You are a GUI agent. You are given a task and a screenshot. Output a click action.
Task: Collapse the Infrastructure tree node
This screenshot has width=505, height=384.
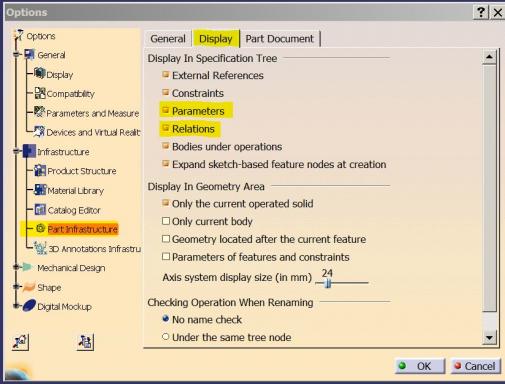coord(16,151)
